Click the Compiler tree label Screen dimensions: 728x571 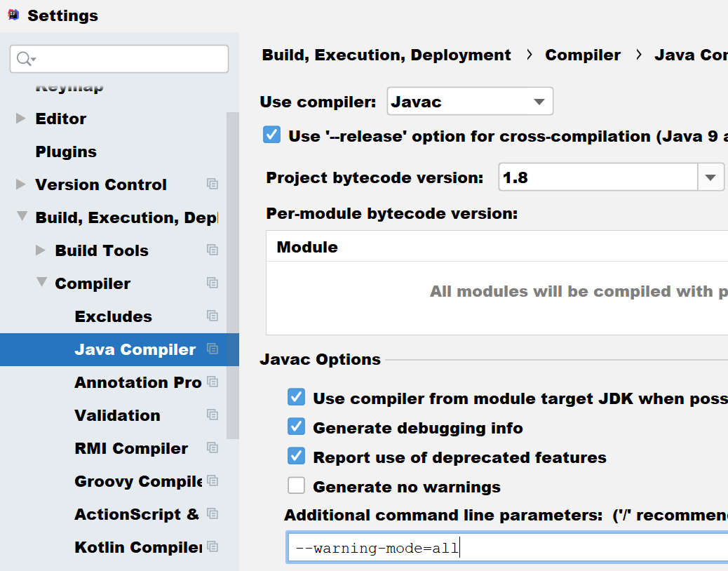coord(93,283)
